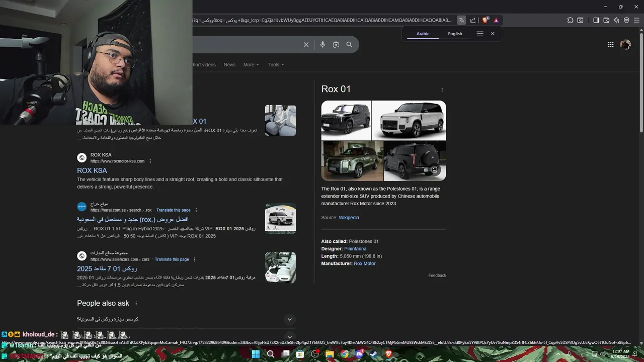Open Brave Shields lion icon
Screen dimensions: 644x362
tap(485, 20)
